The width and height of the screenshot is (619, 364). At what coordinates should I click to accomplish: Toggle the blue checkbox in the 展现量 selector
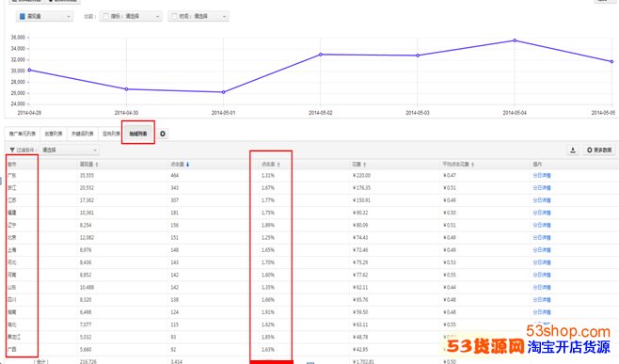tap(23, 16)
